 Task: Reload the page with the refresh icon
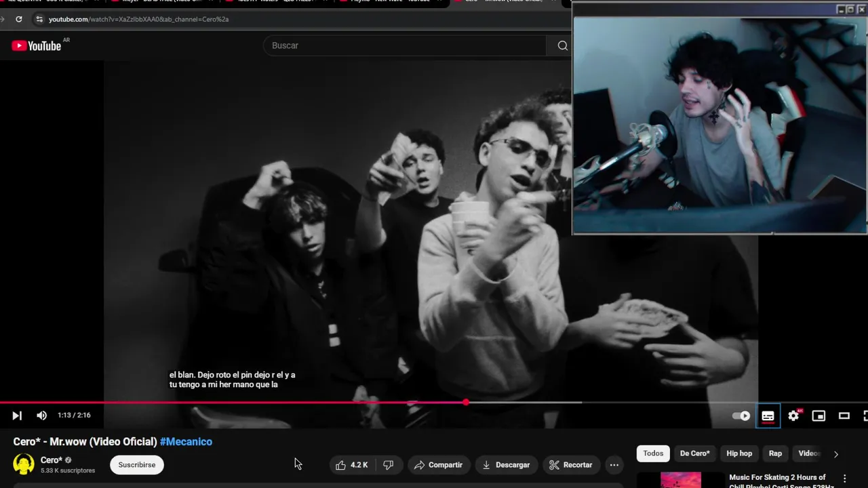[x=18, y=19]
